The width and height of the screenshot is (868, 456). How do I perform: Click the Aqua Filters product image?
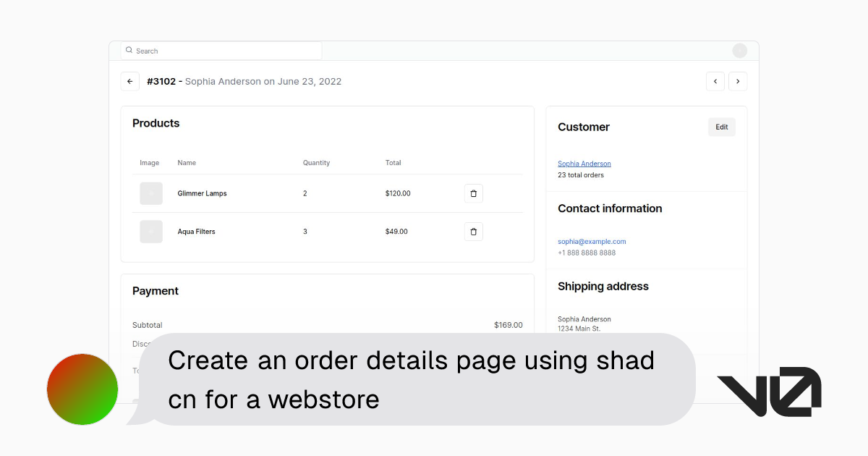point(150,231)
